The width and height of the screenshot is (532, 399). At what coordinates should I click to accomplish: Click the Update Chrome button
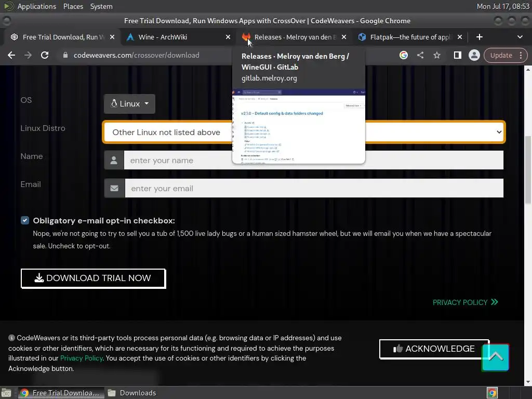click(x=501, y=55)
